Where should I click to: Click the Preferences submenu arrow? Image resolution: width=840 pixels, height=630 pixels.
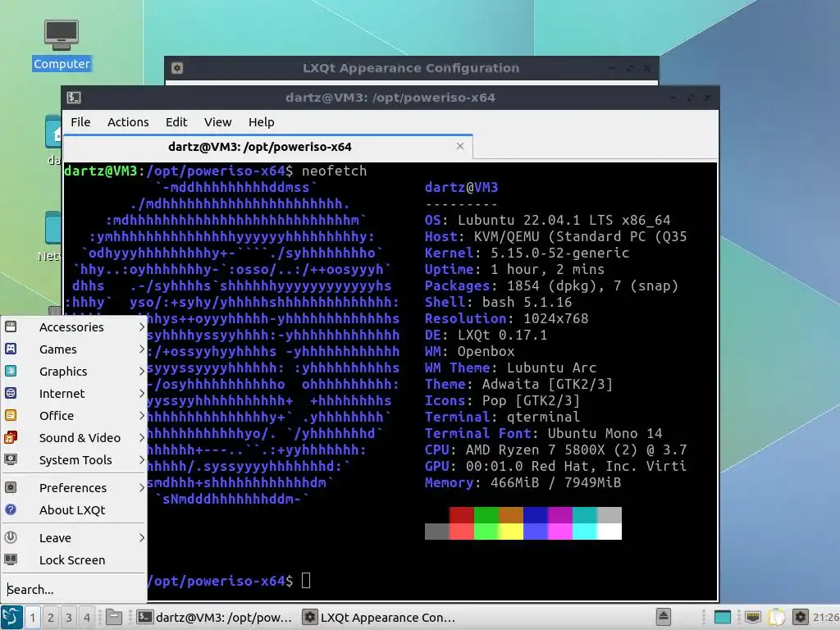[141, 488]
